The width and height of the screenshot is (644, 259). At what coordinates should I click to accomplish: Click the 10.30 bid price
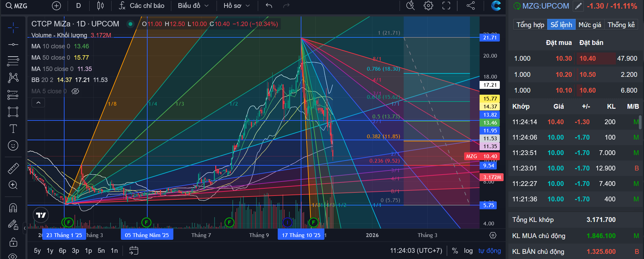tap(564, 59)
